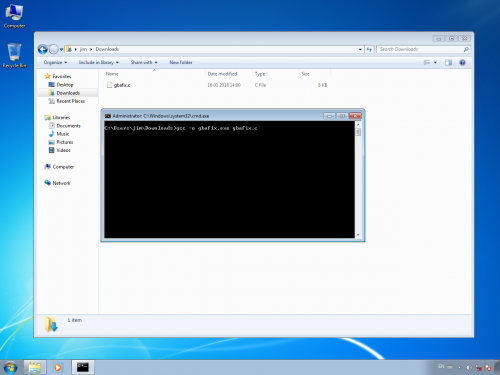The width and height of the screenshot is (500, 375).
Task: Select Computer in navigation pane
Action: [59, 167]
